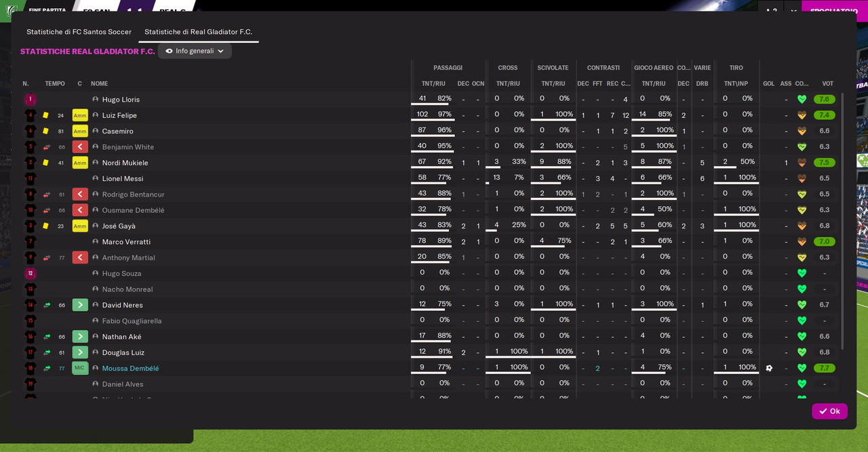Select the Amm badge in Casemiro's row
Screen dimensions: 868x452
coord(80,131)
